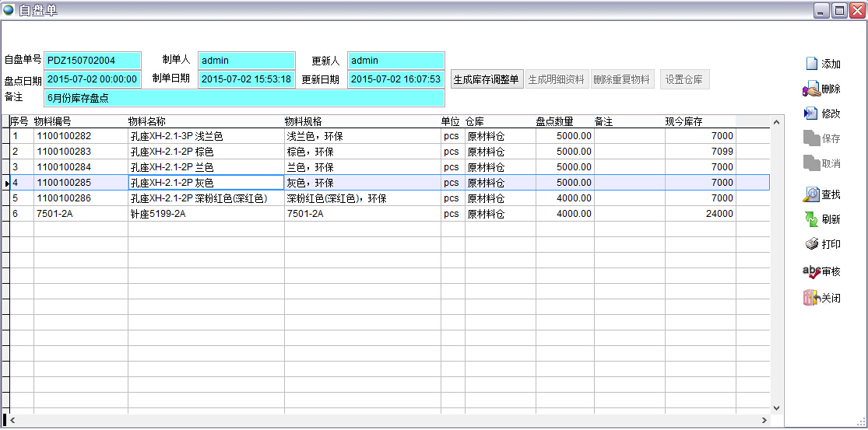
Task: Click the 打印 (Print) icon button
Action: point(822,244)
